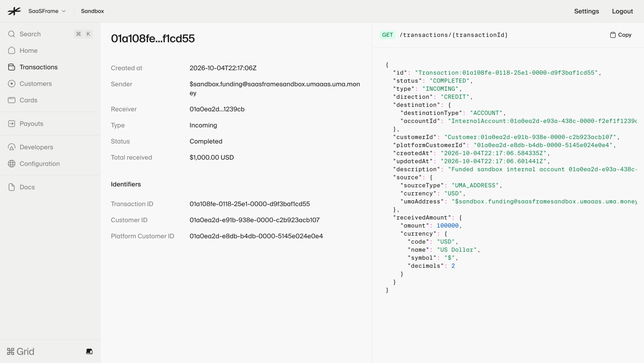The height and width of the screenshot is (363, 644).
Task: Click the Developers icon
Action: click(x=12, y=147)
